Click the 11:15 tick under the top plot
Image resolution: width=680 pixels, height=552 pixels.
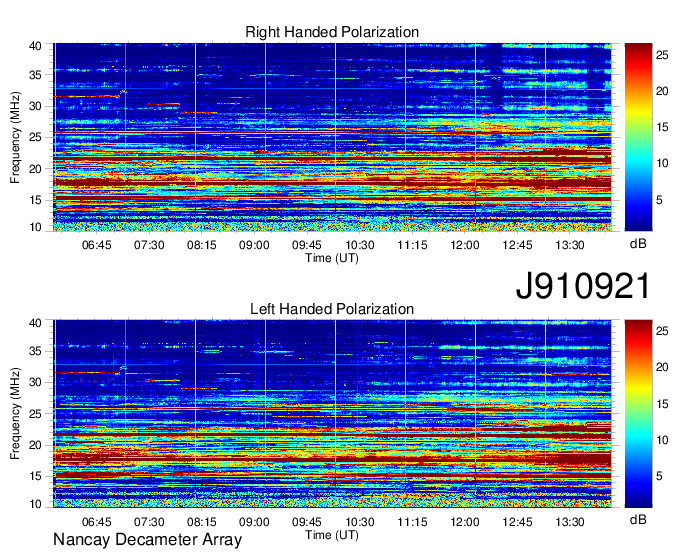(x=412, y=245)
